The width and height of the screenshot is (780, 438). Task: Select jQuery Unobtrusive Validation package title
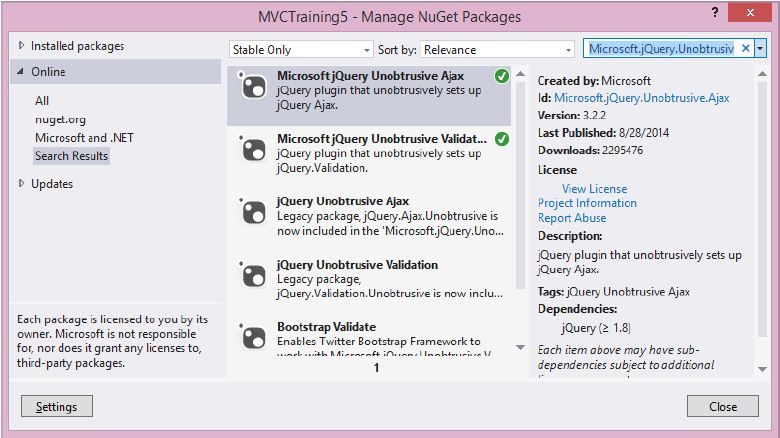coord(357,264)
